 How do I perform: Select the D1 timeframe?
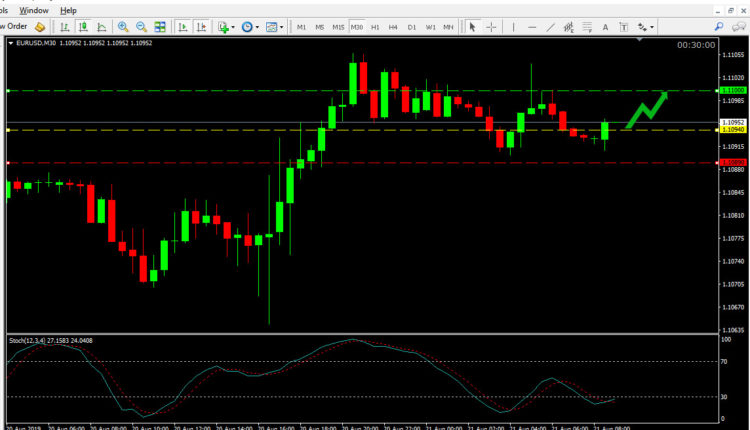point(412,27)
